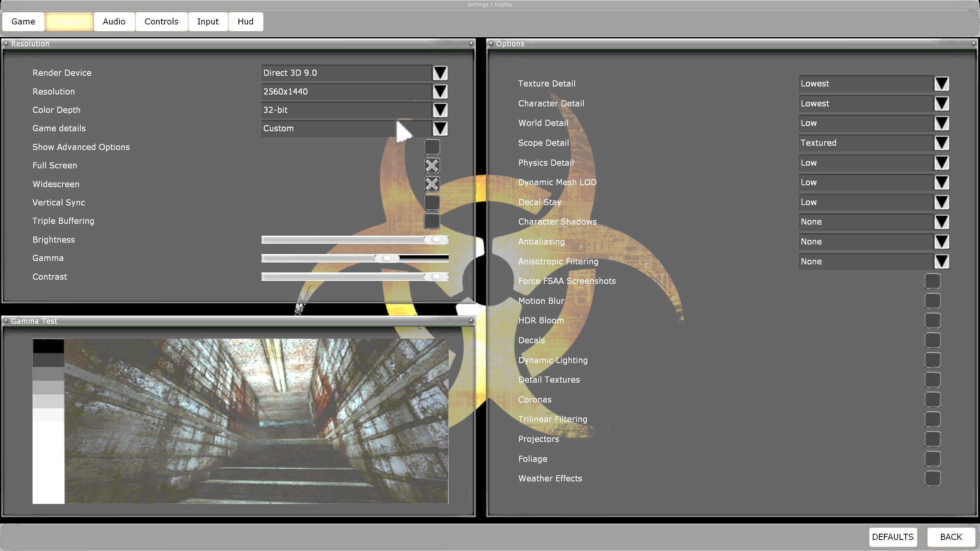The width and height of the screenshot is (980, 551).
Task: Expand the Character Shadows dropdown arrow
Action: [x=941, y=222]
